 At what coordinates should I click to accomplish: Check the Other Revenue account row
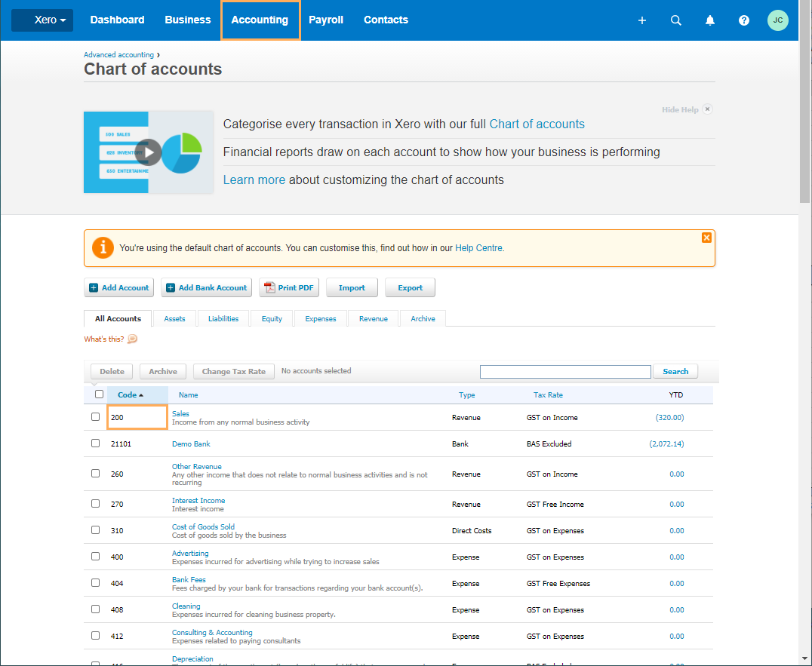(x=95, y=473)
